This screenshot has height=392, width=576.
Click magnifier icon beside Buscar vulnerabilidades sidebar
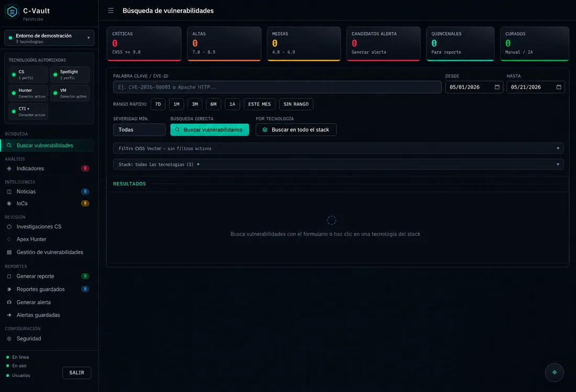[9, 145]
